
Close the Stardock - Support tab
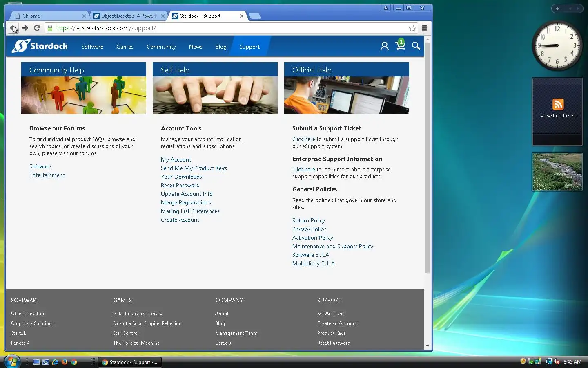242,16
